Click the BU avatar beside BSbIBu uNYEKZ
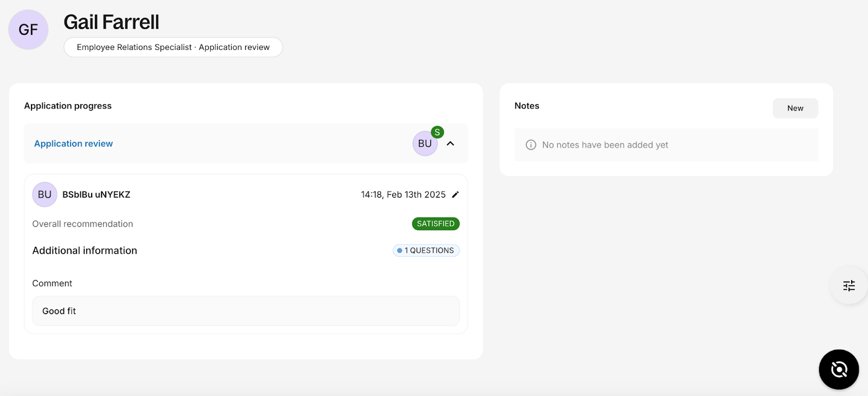This screenshot has width=868, height=396. click(44, 195)
